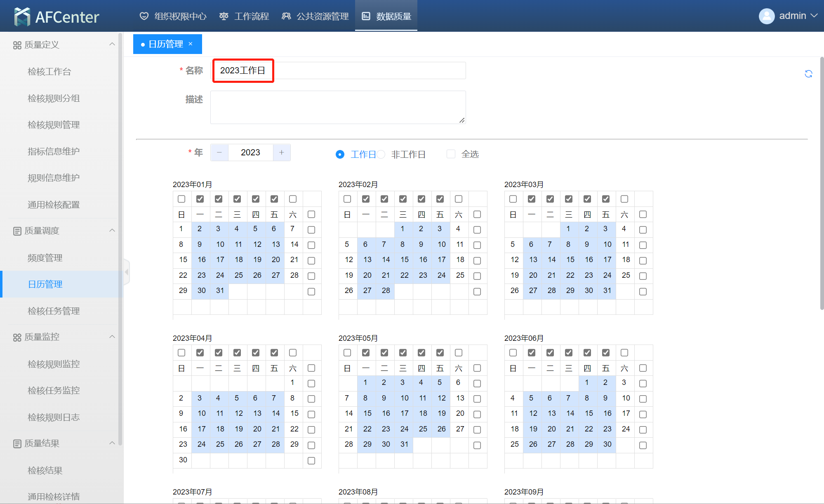Select the 非工作日 radio button

[381, 154]
